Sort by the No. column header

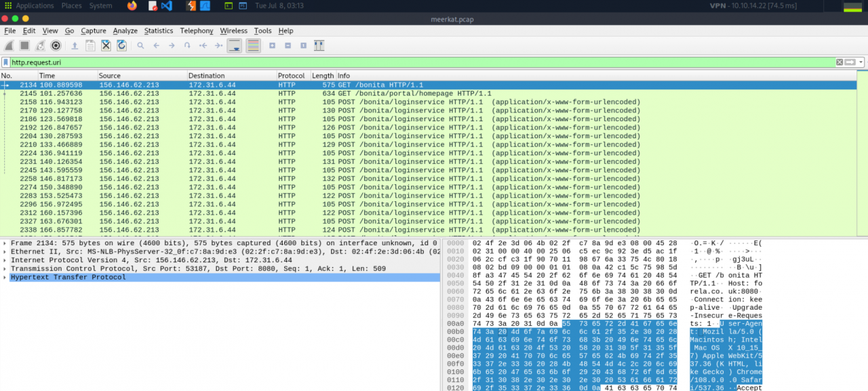coord(18,76)
